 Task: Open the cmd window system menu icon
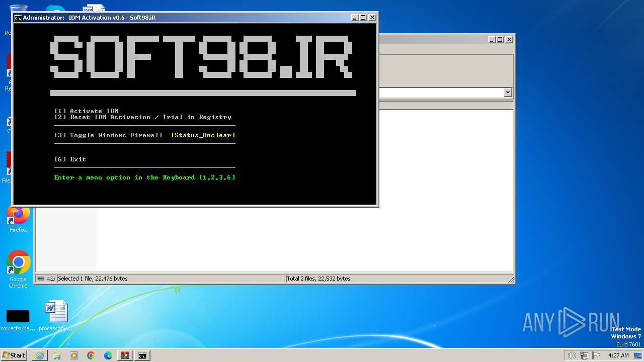click(18, 18)
